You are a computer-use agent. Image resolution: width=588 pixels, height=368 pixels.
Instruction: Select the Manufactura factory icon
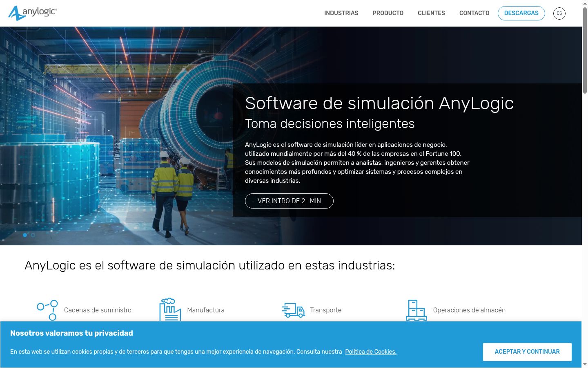point(170,310)
